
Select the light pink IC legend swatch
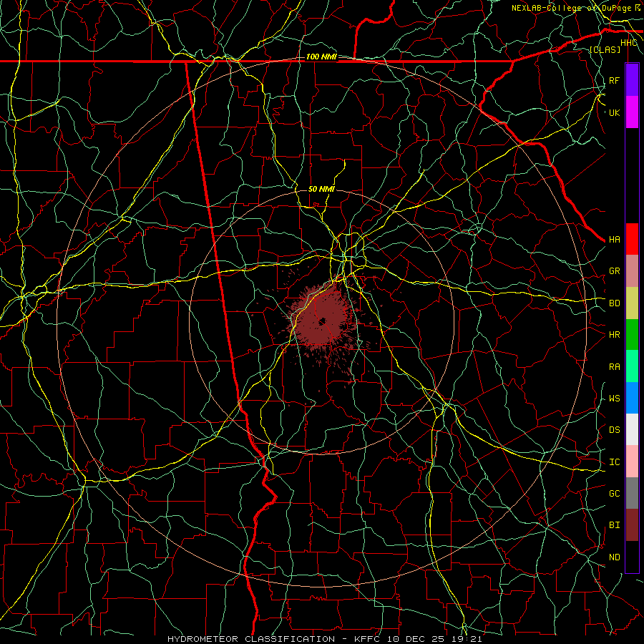(632, 462)
